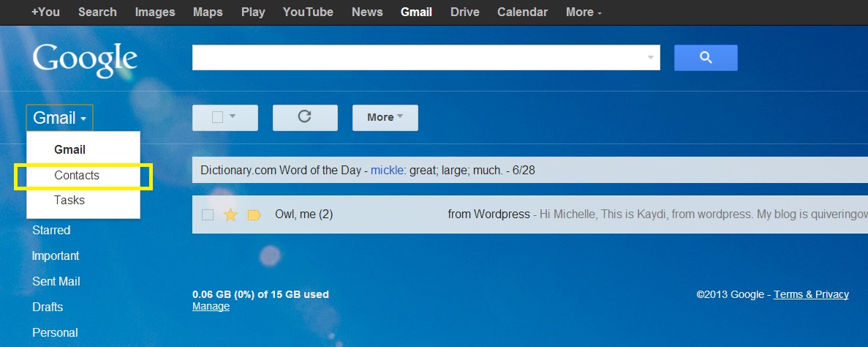Screen dimensions: 868x347
Task: Click the mickle word link
Action: point(387,170)
